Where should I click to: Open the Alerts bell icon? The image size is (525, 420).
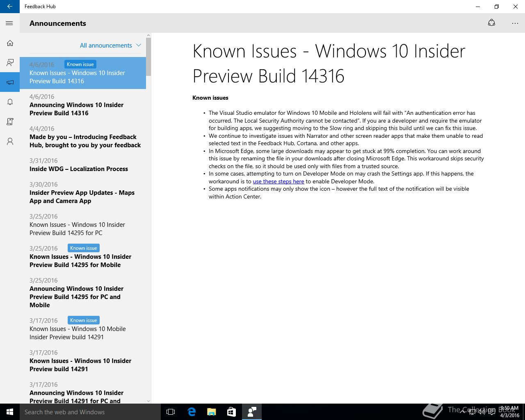pyautogui.click(x=10, y=102)
